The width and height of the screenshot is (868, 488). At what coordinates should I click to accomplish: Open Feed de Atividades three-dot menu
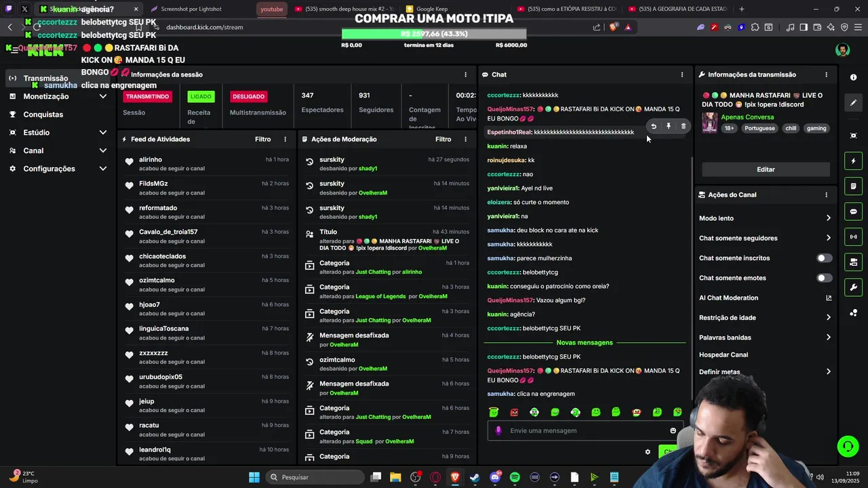click(285, 139)
